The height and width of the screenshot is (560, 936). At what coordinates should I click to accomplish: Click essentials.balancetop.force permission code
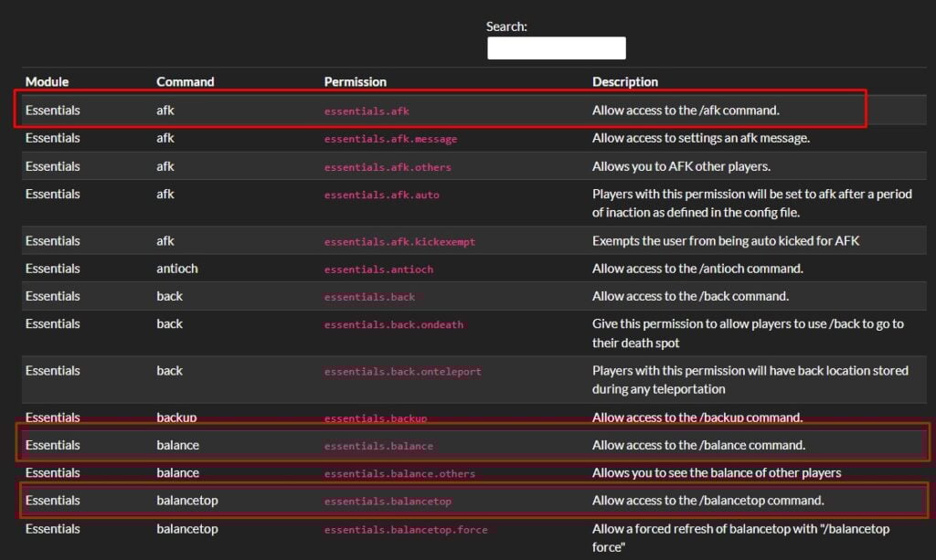(406, 530)
